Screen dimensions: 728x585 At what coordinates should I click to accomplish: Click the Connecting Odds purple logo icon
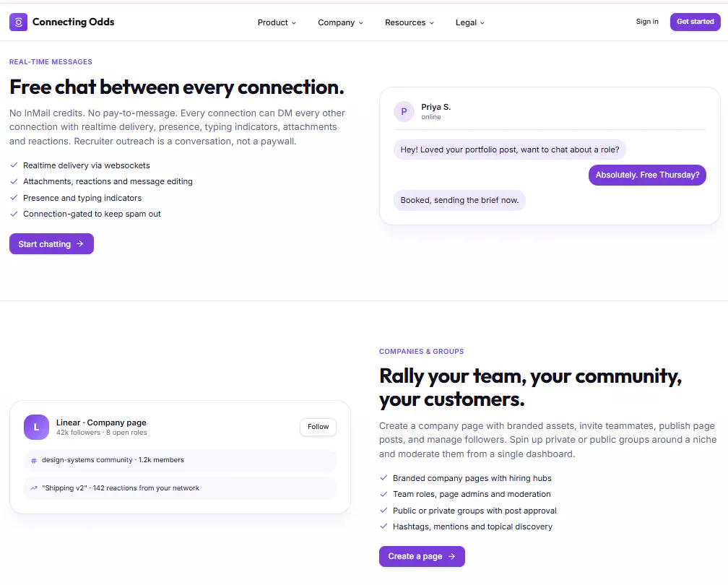pyautogui.click(x=18, y=22)
